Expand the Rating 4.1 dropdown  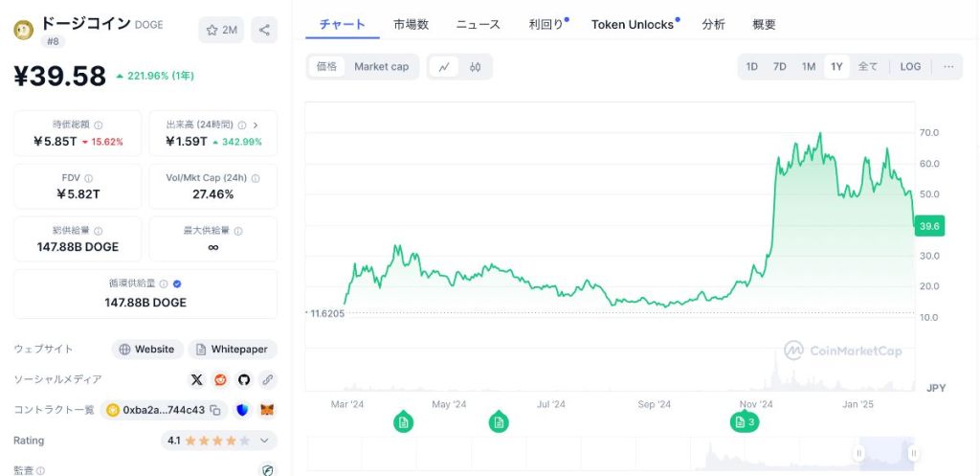point(264,441)
